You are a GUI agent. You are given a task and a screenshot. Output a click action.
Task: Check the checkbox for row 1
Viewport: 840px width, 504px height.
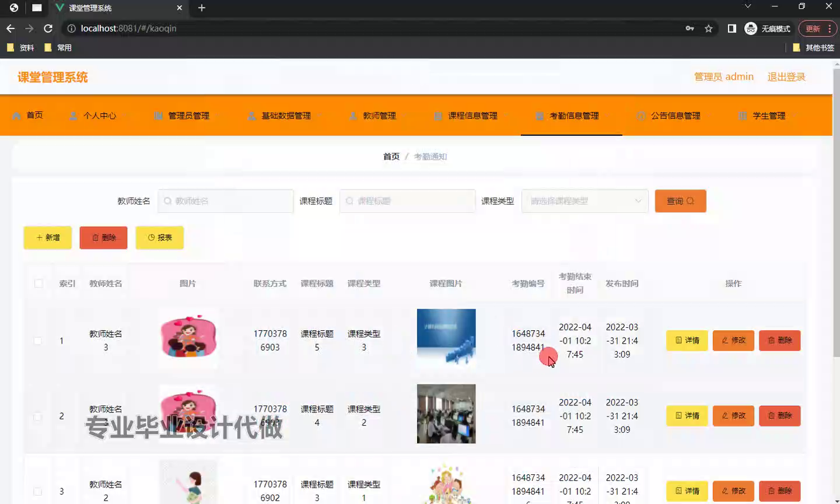[38, 341]
